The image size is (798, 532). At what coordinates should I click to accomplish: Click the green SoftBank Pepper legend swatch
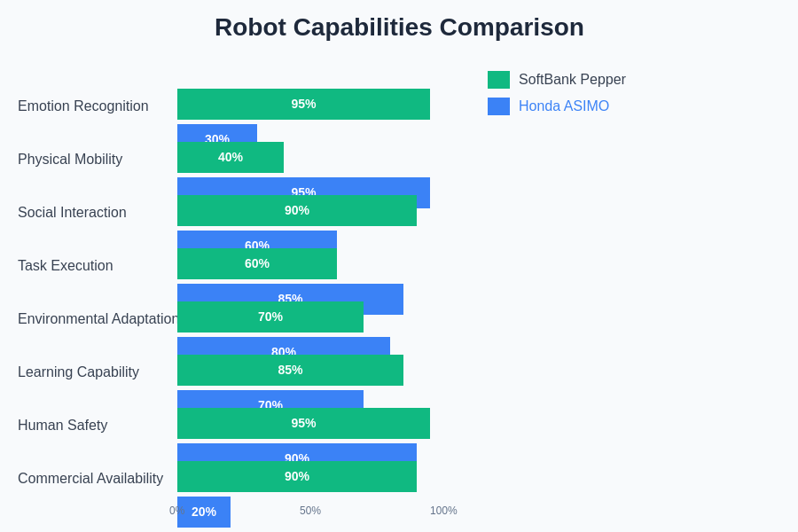498,80
